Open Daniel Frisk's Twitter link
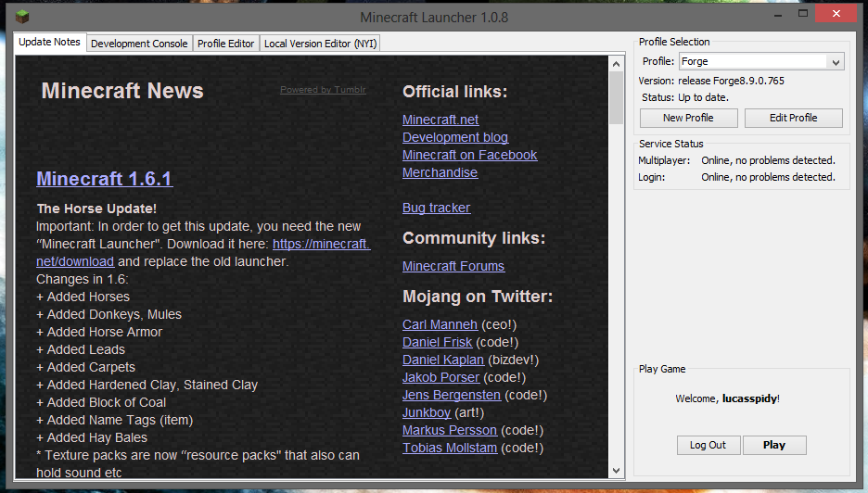Image resolution: width=868 pixels, height=493 pixels. coord(438,343)
